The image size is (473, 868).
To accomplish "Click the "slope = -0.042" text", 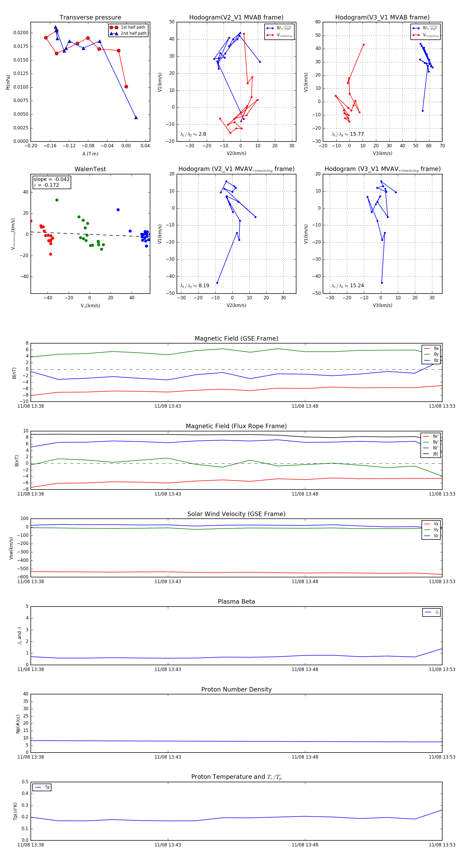I will pos(52,179).
